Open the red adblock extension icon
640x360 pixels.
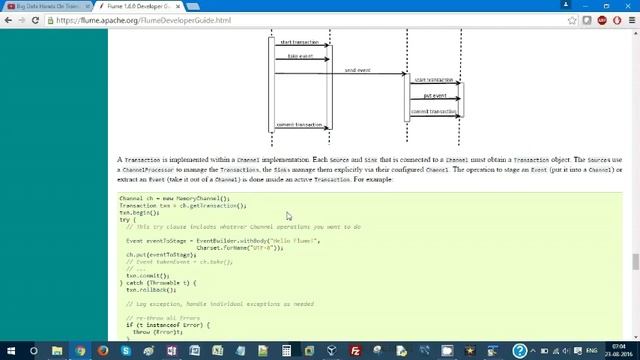tap(602, 20)
